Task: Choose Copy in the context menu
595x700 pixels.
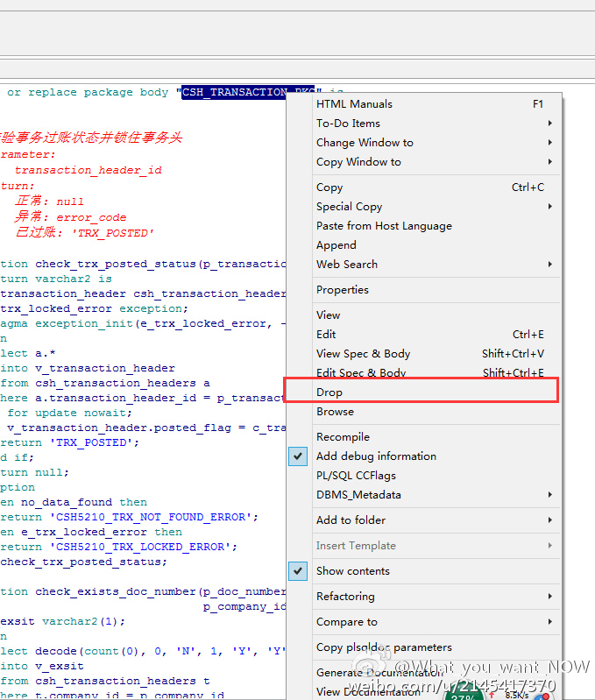Action: point(423,187)
